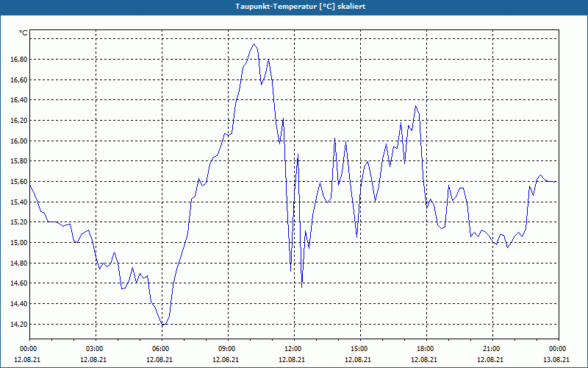Click the 15,00 y-axis value
This screenshot has height=368, width=588.
[19, 243]
